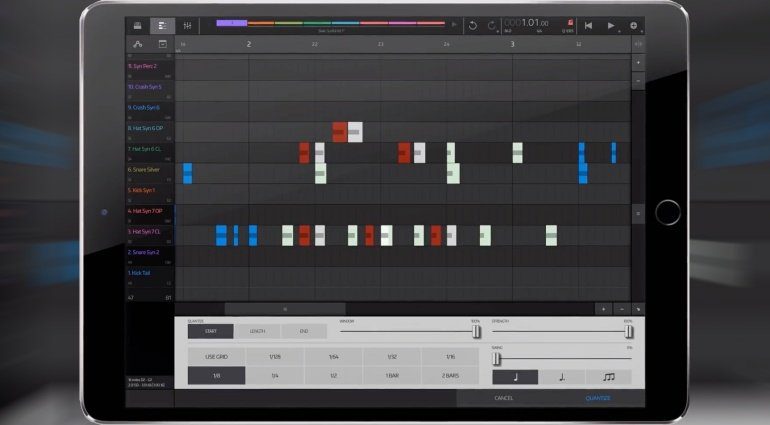Screen dimensions: 770x425
Task: Jump to start with the rewind button
Action: [x=588, y=25]
